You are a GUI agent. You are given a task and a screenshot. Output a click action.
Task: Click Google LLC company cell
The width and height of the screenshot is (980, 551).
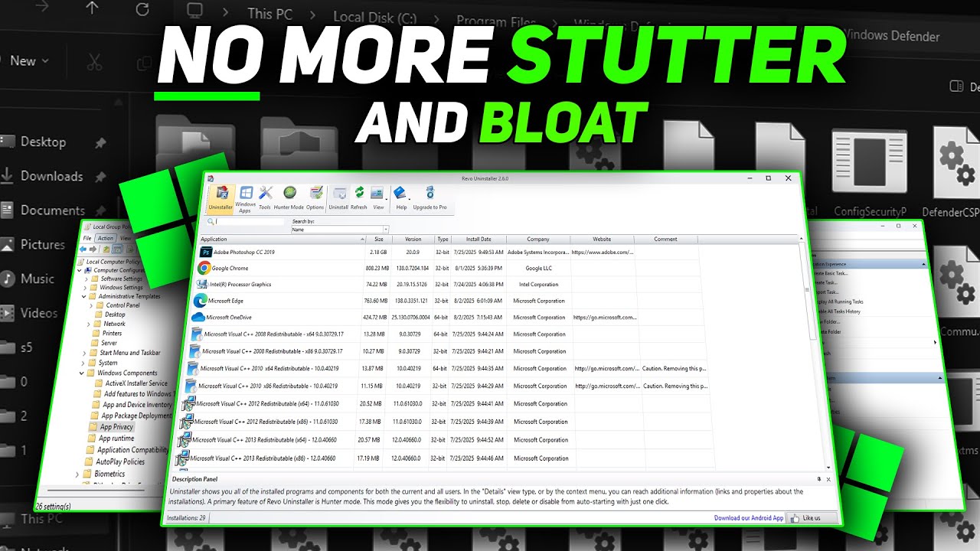539,269
